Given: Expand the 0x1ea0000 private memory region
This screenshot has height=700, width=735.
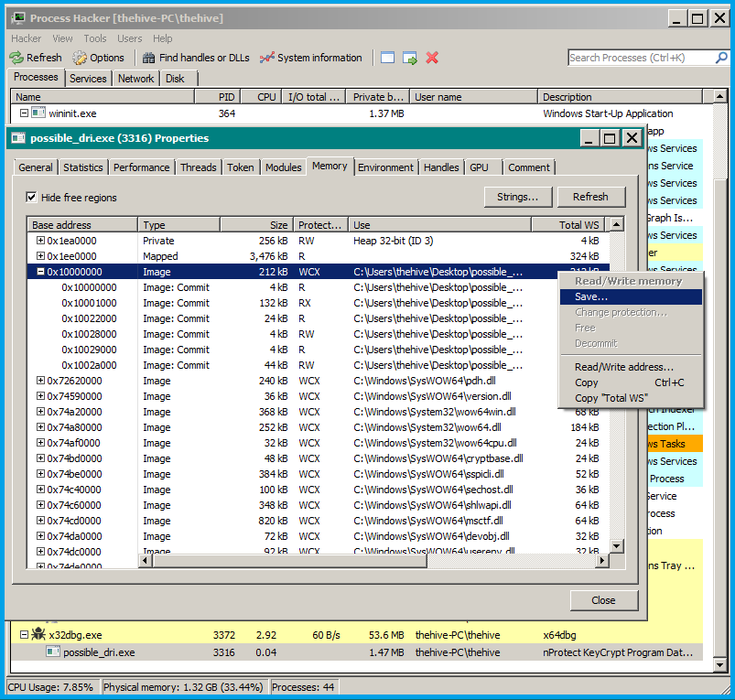Looking at the screenshot, I should pos(40,241).
